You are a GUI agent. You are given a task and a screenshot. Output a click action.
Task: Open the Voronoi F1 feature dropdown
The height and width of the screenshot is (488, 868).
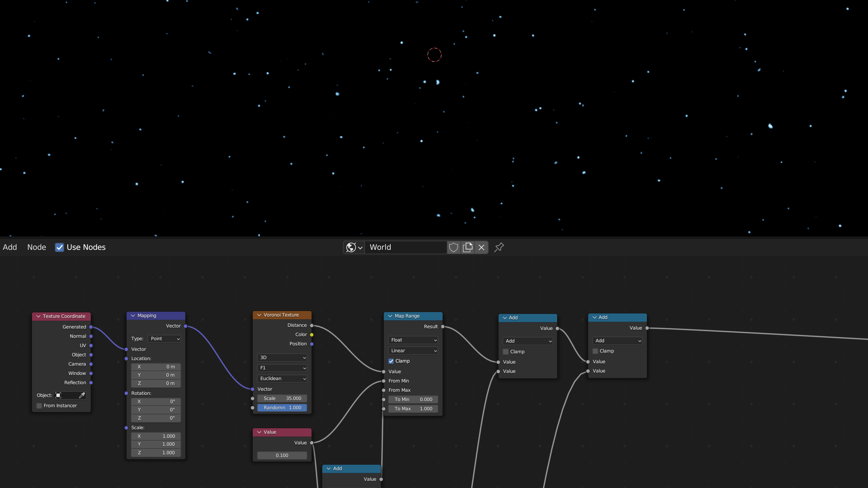click(x=282, y=368)
